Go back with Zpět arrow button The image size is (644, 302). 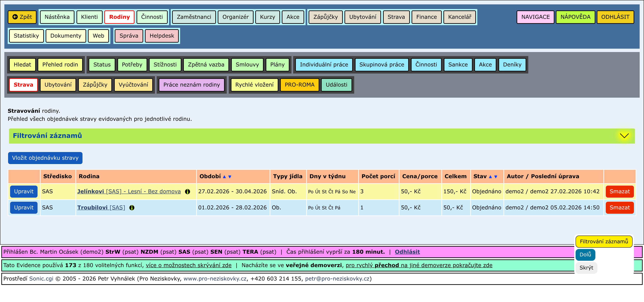tap(22, 17)
